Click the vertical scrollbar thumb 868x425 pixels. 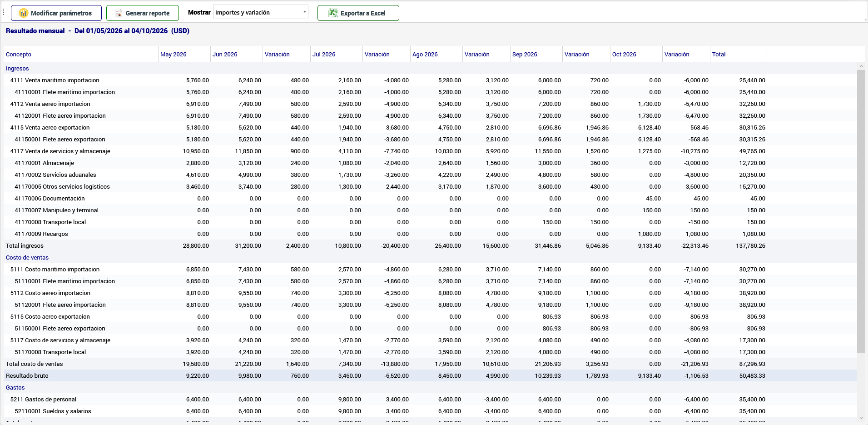coord(861,211)
